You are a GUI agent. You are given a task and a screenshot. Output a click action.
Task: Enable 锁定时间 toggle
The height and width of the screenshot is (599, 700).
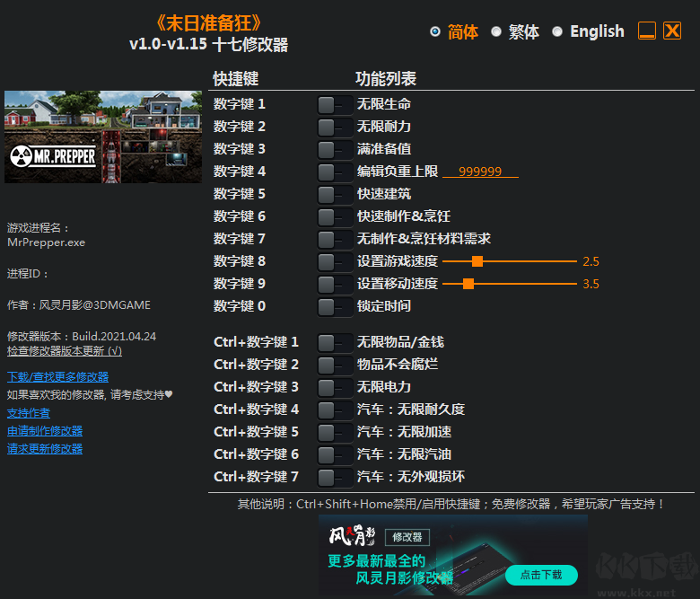(x=335, y=307)
